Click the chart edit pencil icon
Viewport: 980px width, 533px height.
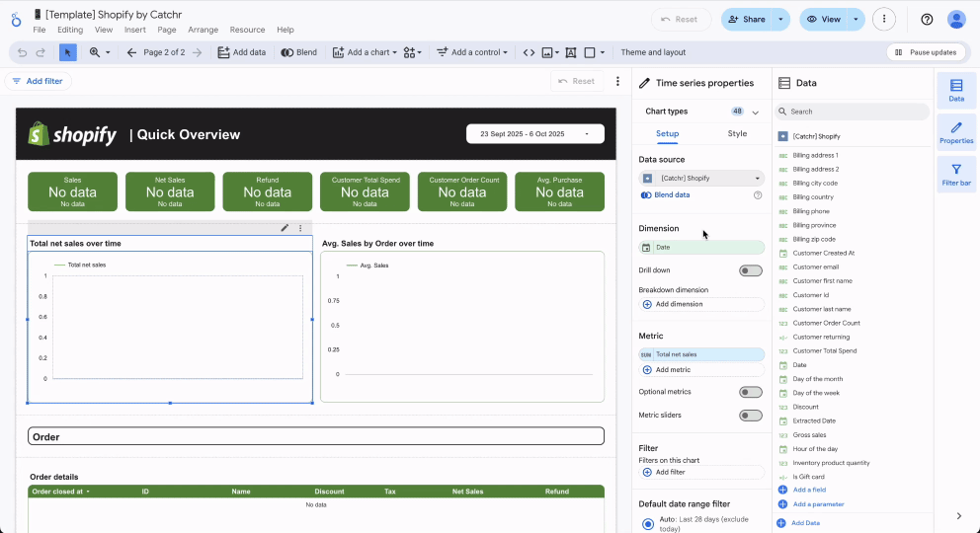285,228
